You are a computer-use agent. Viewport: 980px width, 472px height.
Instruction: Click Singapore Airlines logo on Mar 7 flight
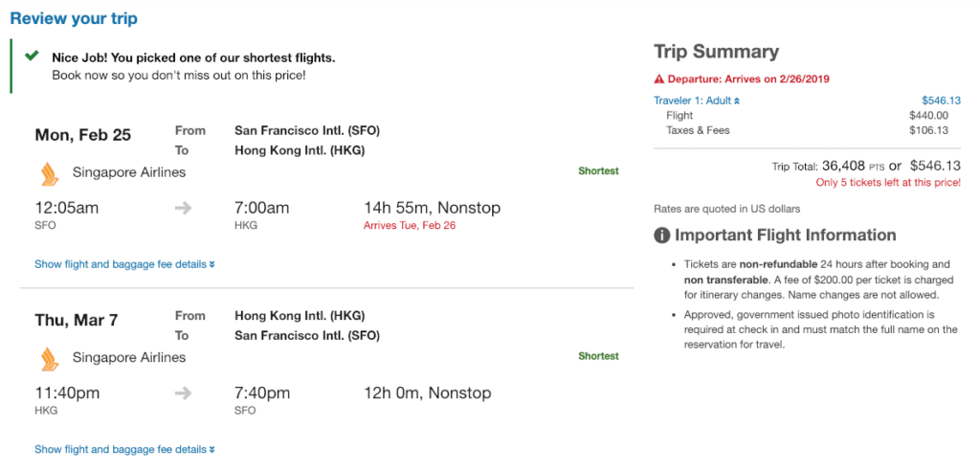pyautogui.click(x=50, y=358)
